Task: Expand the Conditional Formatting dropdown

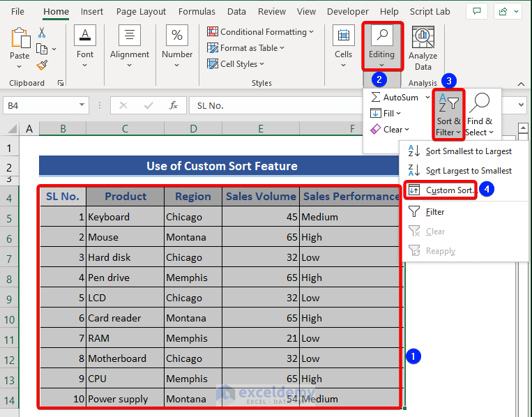Action: [x=261, y=32]
